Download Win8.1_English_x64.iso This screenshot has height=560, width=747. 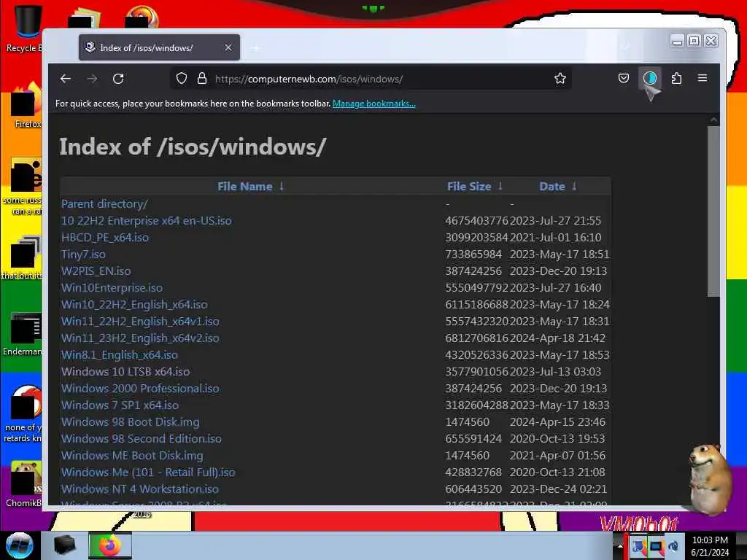point(120,355)
